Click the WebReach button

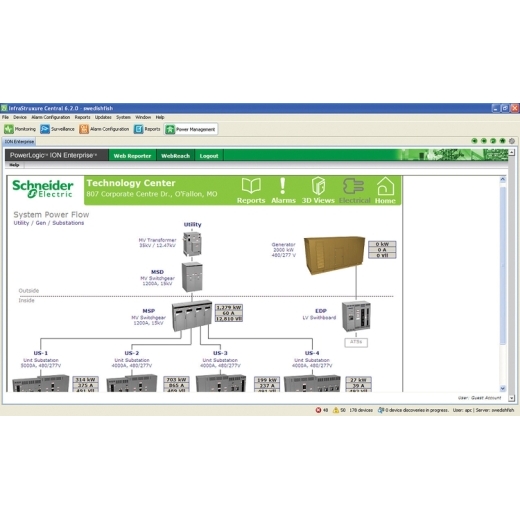tap(175, 156)
